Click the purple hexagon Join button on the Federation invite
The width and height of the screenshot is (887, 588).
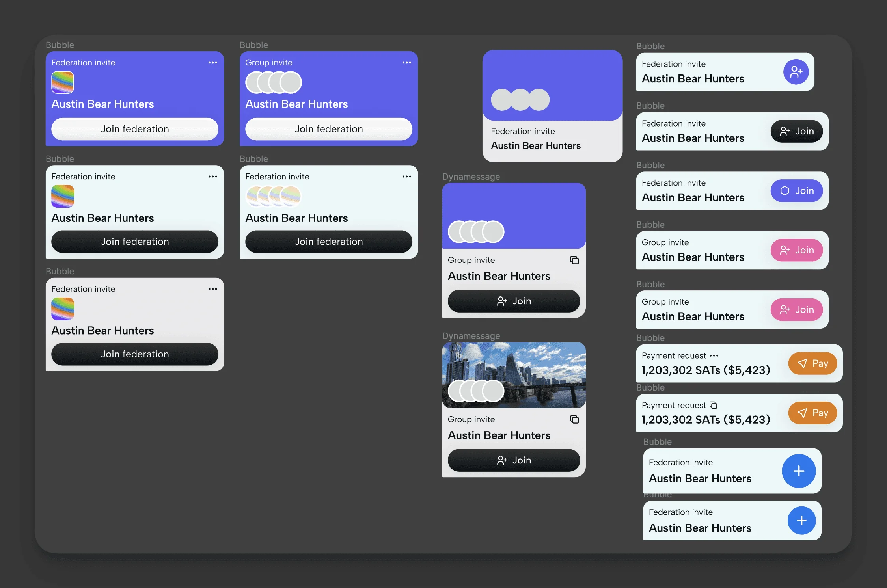(796, 190)
